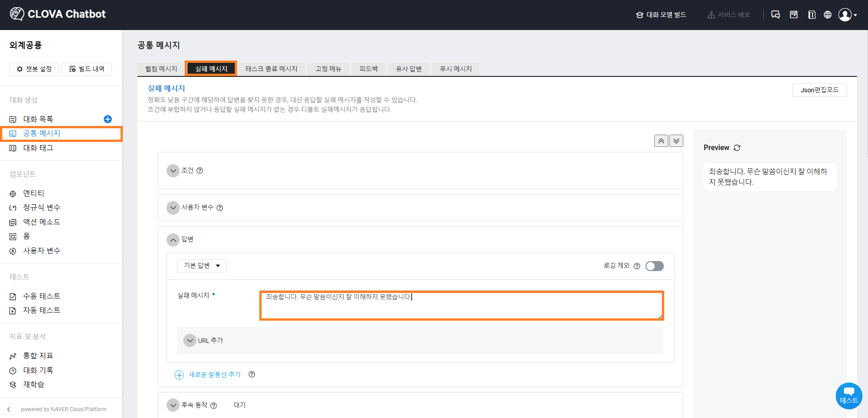The width and height of the screenshot is (868, 418).
Task: Open 엔티티 in sidebar
Action: [x=34, y=194]
